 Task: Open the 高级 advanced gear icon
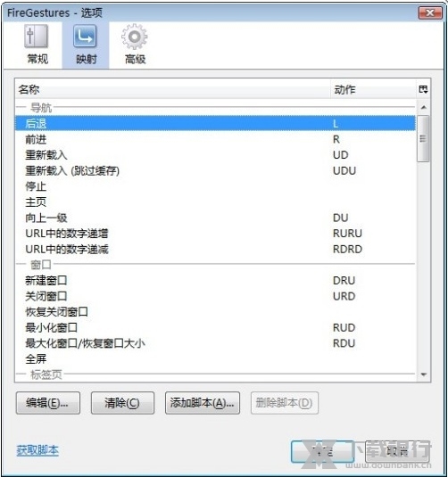click(135, 45)
